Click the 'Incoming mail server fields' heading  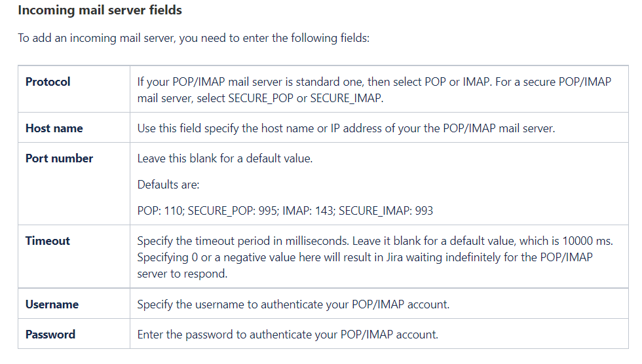[100, 10]
